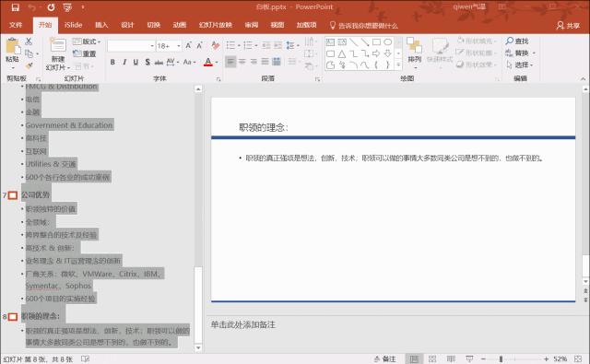Select the right arrow shape in the gallery

pos(376,53)
